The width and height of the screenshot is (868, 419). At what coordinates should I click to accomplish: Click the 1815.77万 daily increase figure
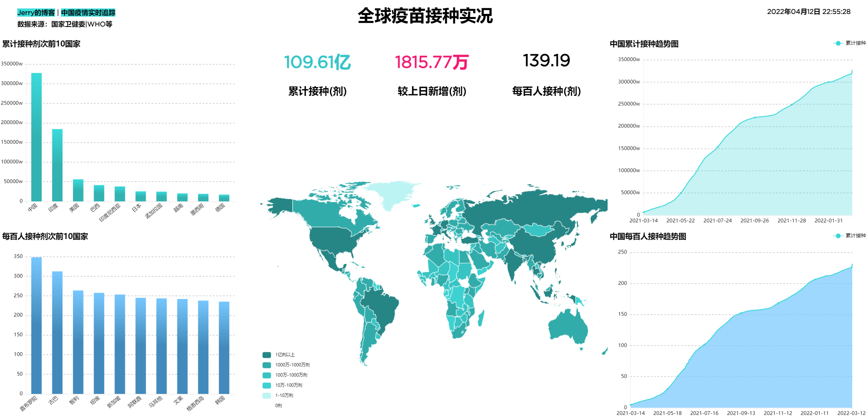[x=432, y=62]
